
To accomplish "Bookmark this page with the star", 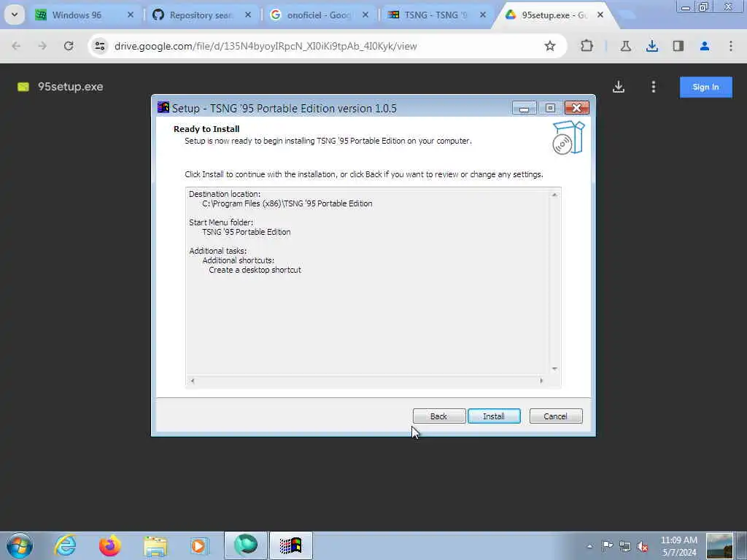I will pos(550,46).
